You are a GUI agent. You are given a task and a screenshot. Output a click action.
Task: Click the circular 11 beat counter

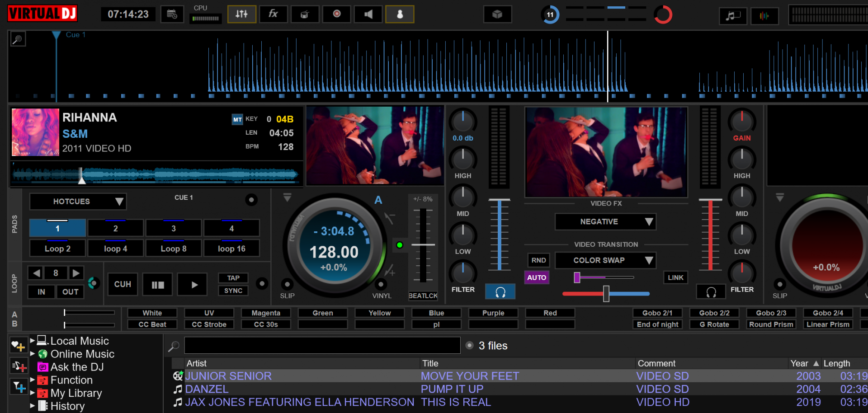tap(550, 14)
